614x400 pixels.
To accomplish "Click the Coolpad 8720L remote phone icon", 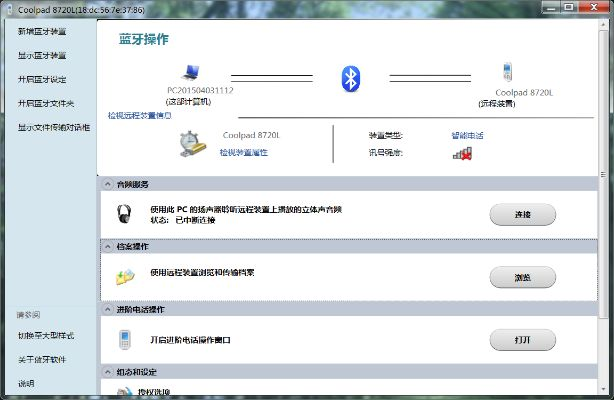I will pos(507,71).
